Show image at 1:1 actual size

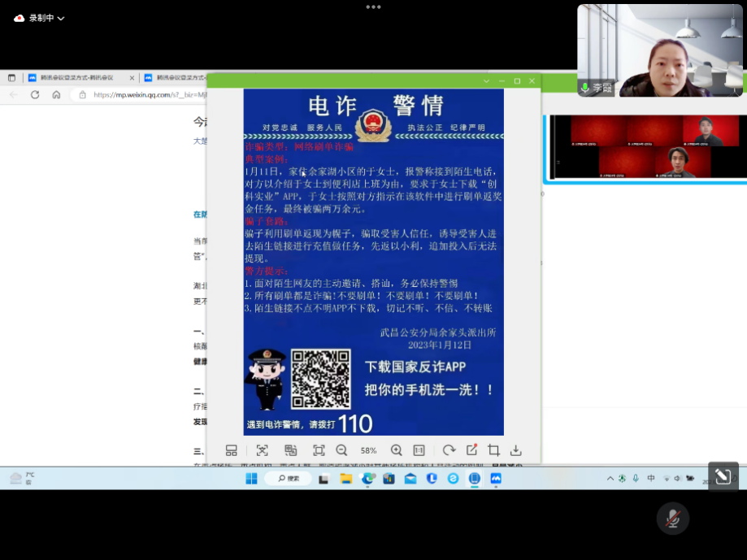click(419, 450)
